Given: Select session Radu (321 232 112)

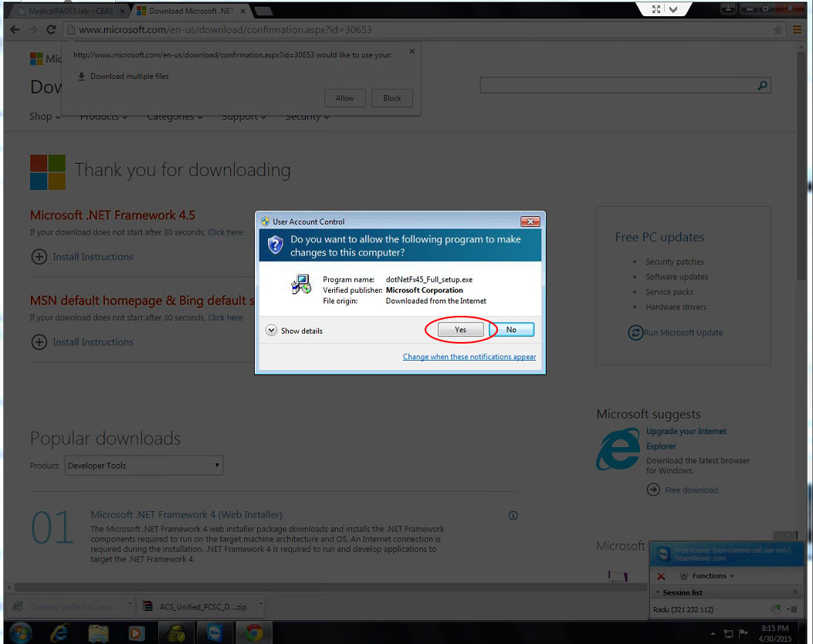Looking at the screenshot, I should tap(683, 609).
